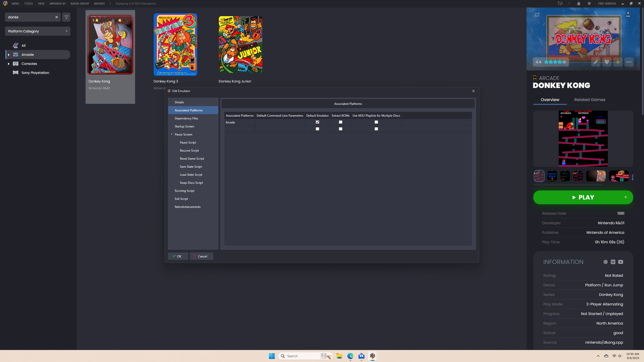This screenshot has height=362, width=644.
Task: Uncheck Default Emulator for Arcade row
Action: tap(317, 122)
